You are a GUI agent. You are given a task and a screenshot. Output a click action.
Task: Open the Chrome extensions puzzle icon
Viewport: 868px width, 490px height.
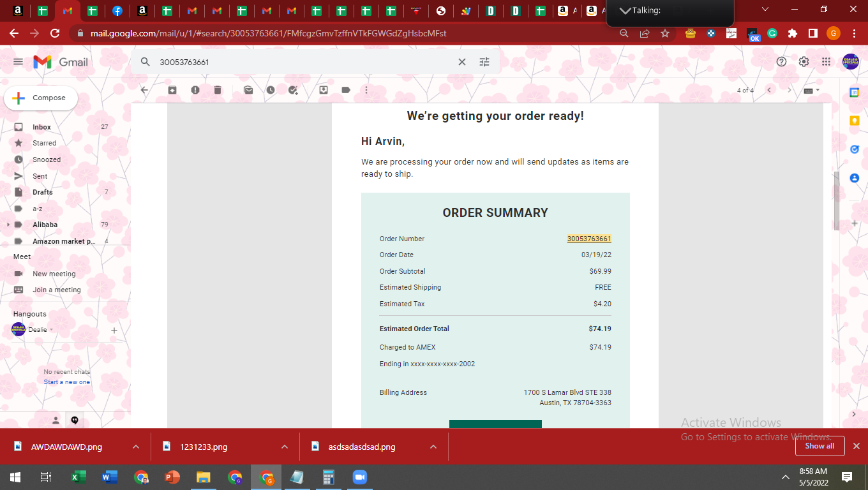coord(793,33)
